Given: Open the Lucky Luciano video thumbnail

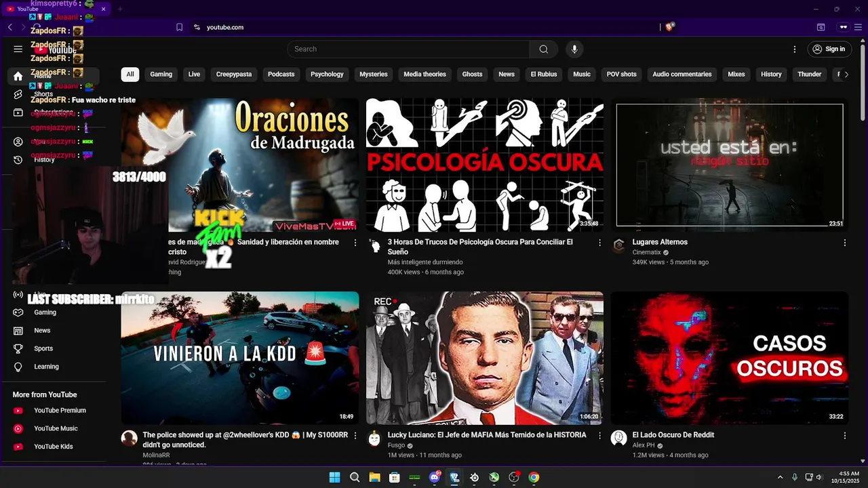Looking at the screenshot, I should pyautogui.click(x=485, y=358).
